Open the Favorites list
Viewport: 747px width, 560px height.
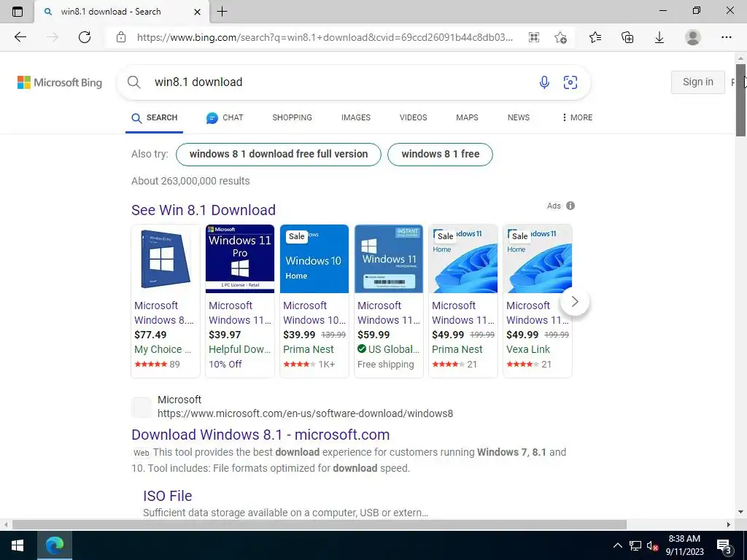click(595, 37)
